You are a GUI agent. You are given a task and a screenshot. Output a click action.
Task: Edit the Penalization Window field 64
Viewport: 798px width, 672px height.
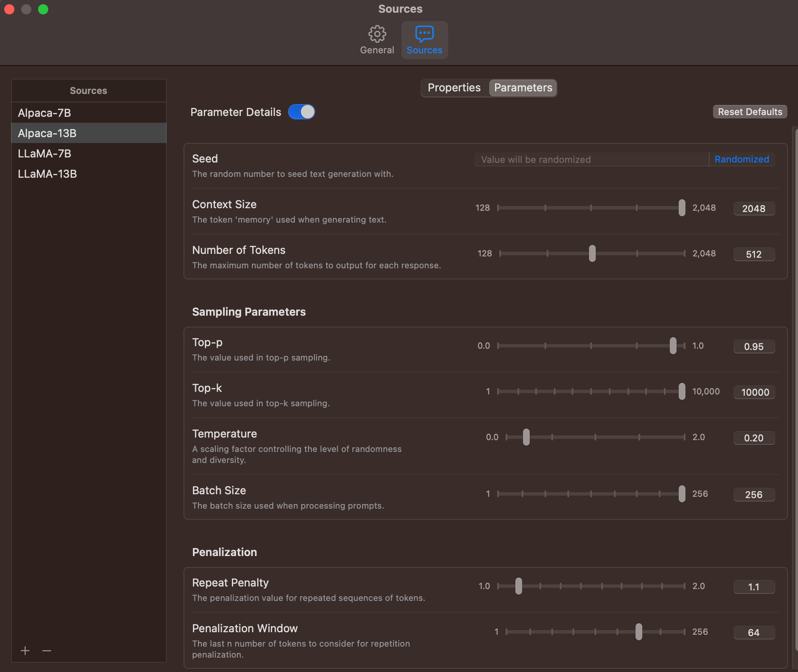coord(754,633)
